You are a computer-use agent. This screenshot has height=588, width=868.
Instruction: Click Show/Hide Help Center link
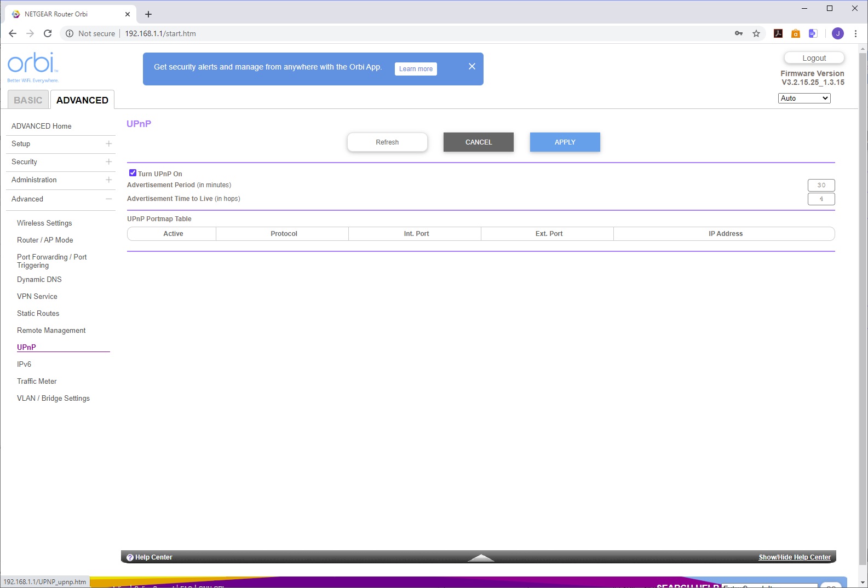pos(795,557)
